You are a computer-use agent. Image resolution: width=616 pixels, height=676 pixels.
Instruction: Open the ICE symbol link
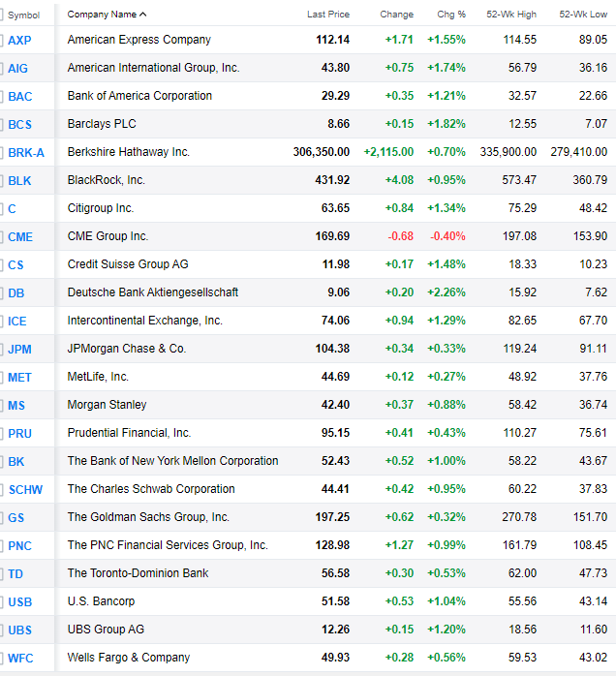[17, 322]
